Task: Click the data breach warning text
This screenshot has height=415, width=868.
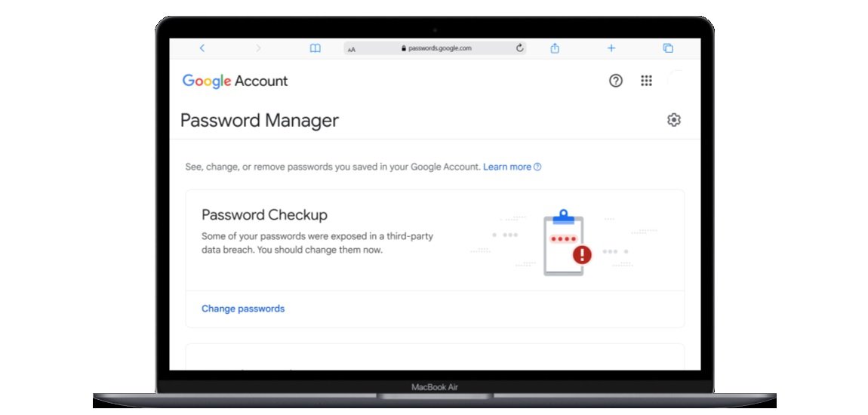Action: [x=317, y=243]
